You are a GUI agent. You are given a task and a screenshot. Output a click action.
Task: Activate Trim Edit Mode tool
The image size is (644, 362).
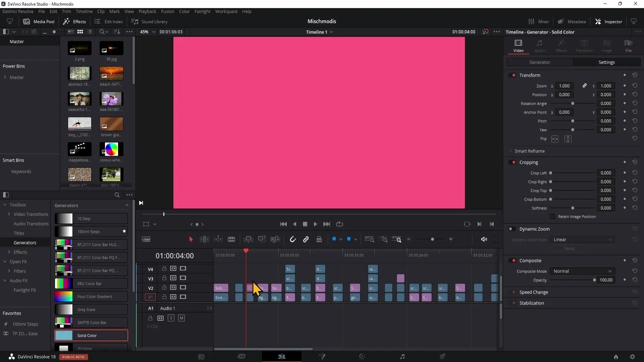(204, 239)
